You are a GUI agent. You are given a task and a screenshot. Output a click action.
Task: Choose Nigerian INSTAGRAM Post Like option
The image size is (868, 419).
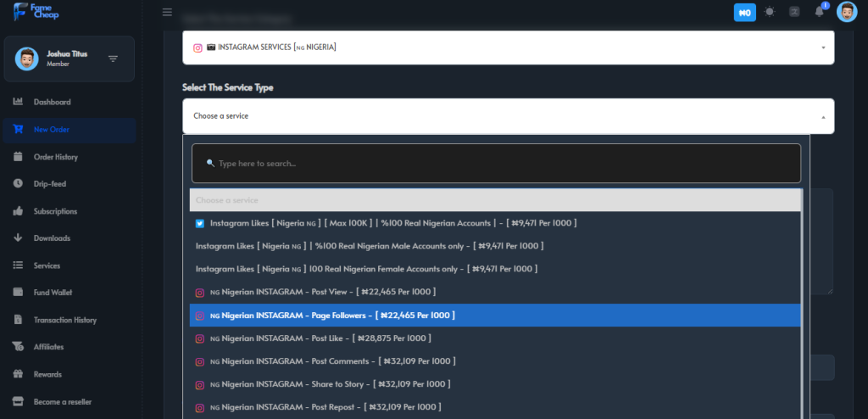click(x=495, y=338)
